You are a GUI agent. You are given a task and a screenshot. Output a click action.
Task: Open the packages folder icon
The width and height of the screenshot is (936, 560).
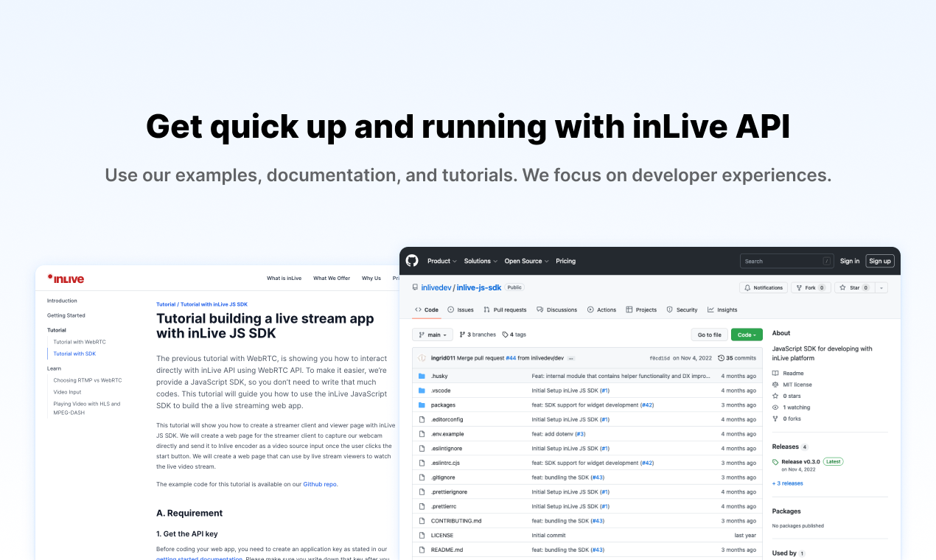pyautogui.click(x=422, y=405)
